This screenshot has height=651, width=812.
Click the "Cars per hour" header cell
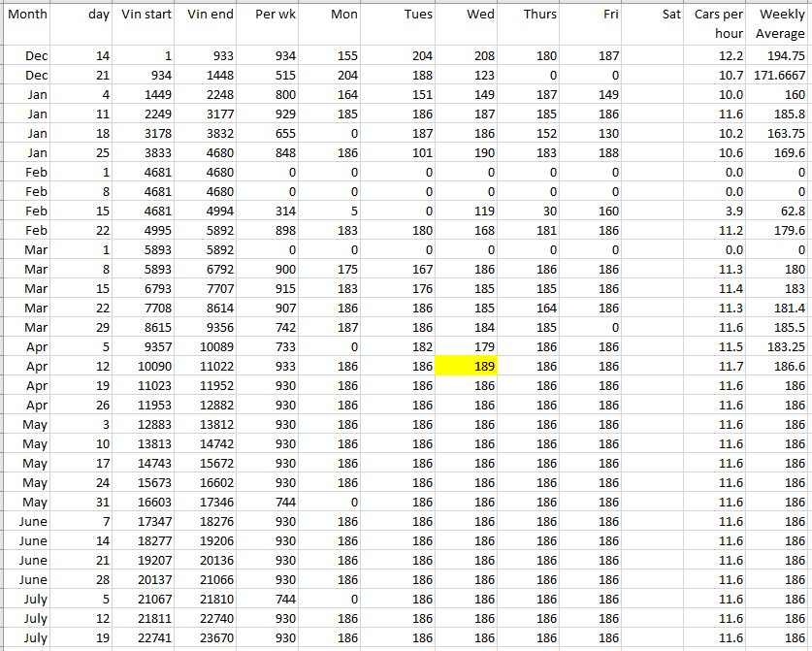pyautogui.click(x=718, y=24)
